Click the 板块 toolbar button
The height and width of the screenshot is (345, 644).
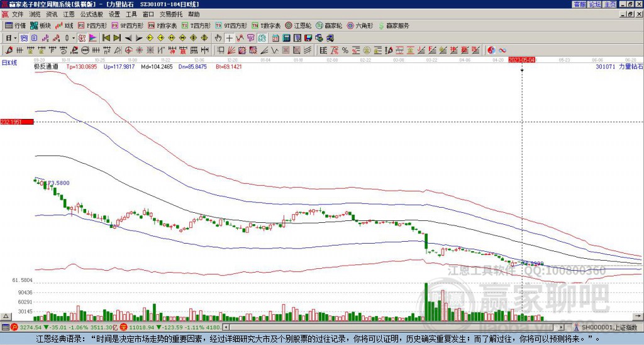tap(40, 25)
